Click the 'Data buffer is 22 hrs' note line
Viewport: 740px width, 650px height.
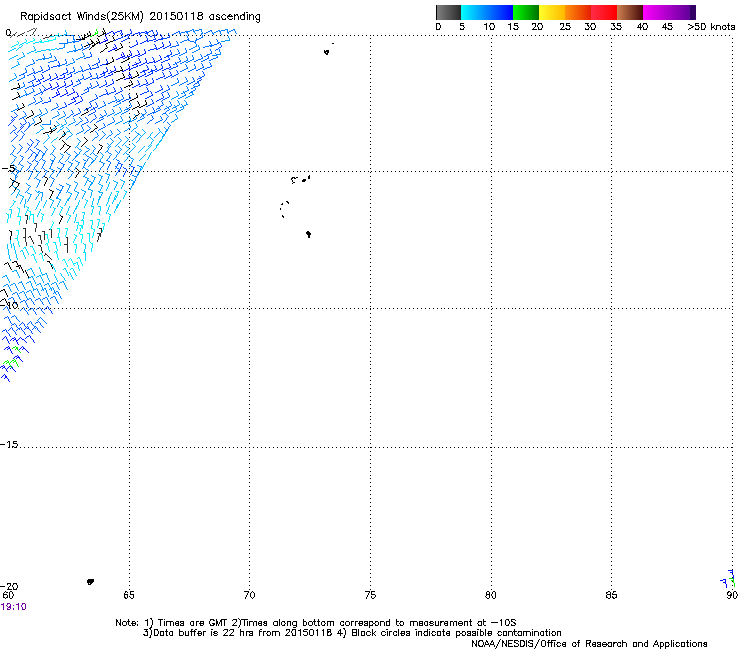click(x=352, y=633)
